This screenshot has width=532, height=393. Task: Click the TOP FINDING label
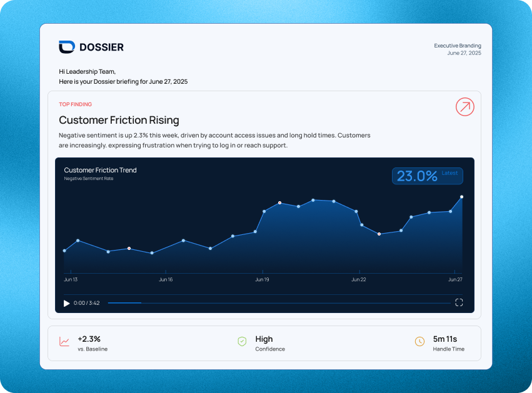tap(75, 104)
